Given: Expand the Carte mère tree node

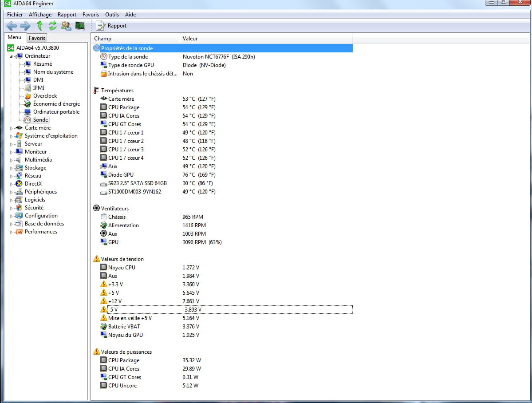Looking at the screenshot, I should click(12, 128).
